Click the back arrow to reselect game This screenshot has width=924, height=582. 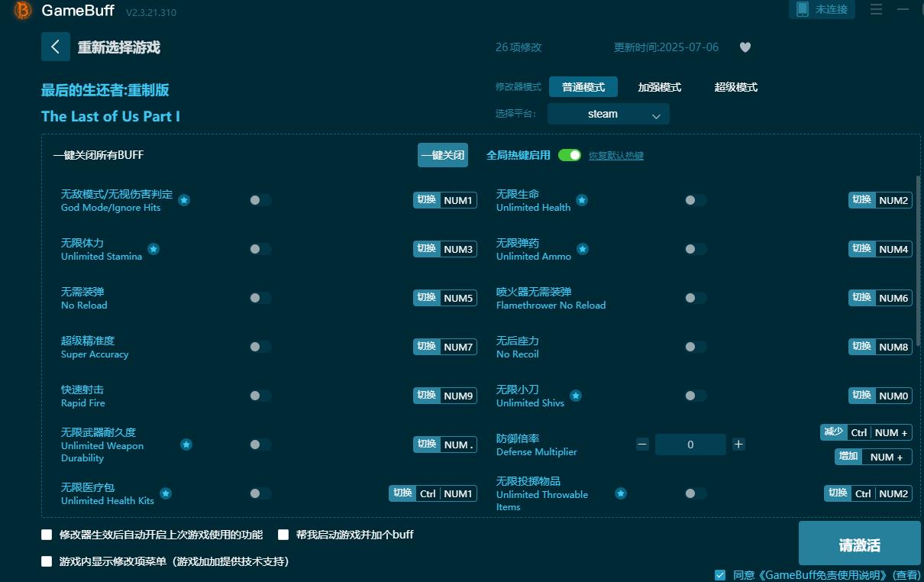click(x=55, y=47)
